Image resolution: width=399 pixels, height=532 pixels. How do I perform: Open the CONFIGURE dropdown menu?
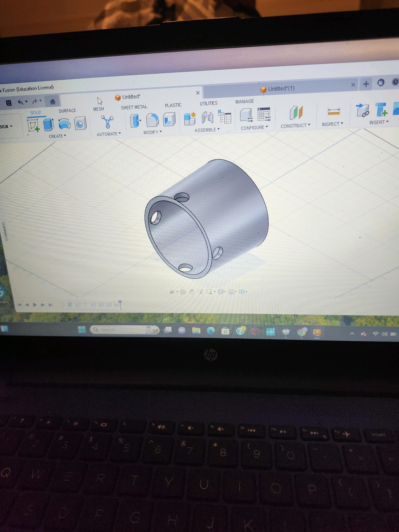coord(254,128)
